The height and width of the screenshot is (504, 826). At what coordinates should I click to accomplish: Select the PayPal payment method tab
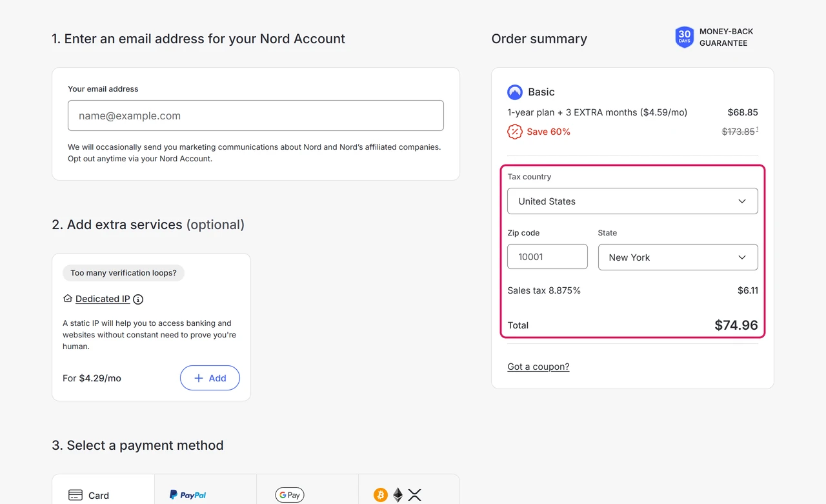click(205, 489)
